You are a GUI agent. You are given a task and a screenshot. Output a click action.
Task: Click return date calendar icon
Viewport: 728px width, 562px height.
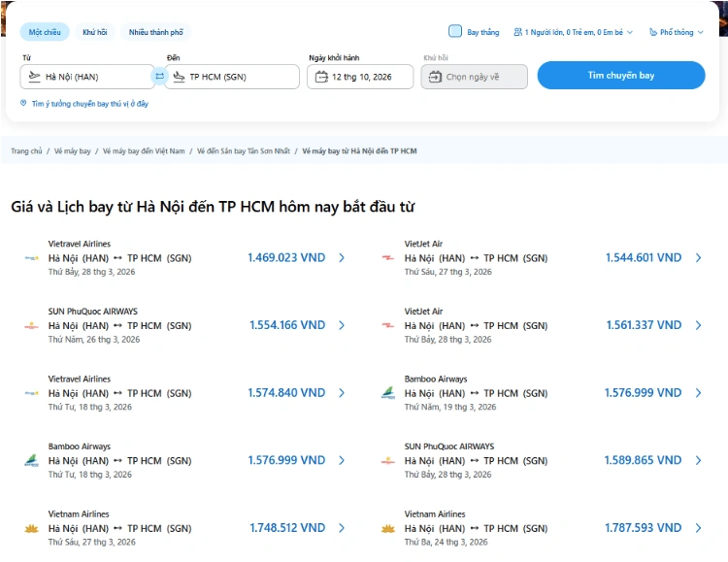click(435, 77)
